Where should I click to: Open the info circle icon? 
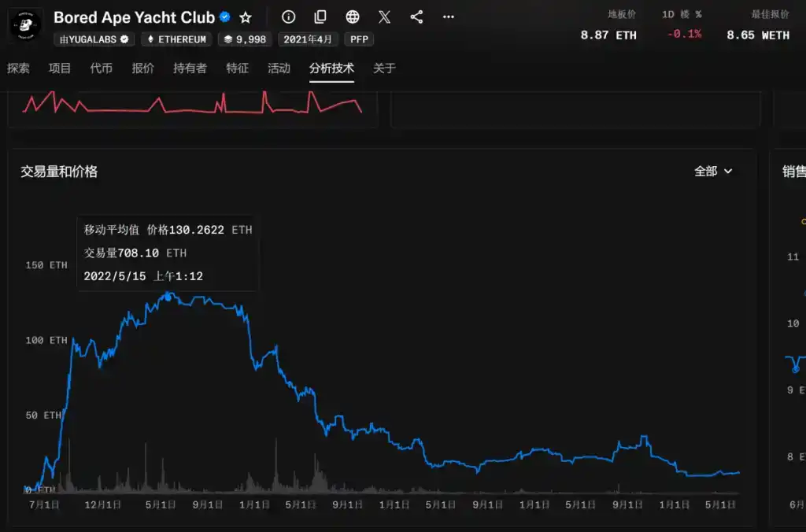point(288,17)
